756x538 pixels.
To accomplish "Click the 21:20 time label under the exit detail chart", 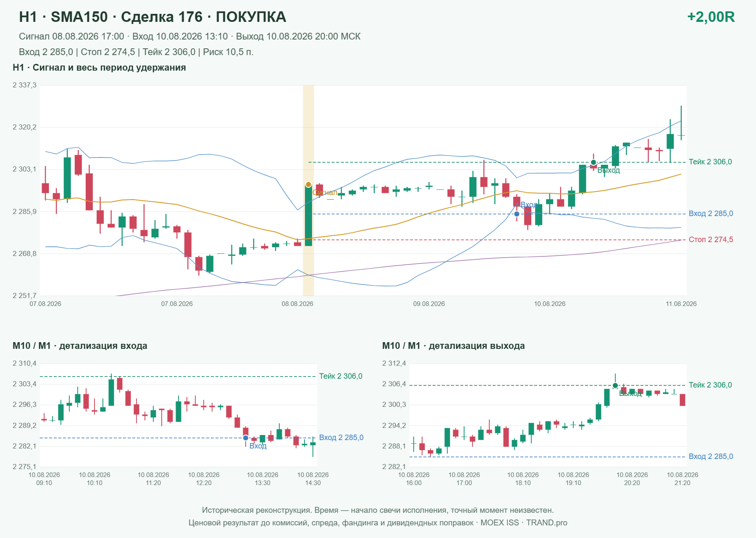I will point(682,483).
